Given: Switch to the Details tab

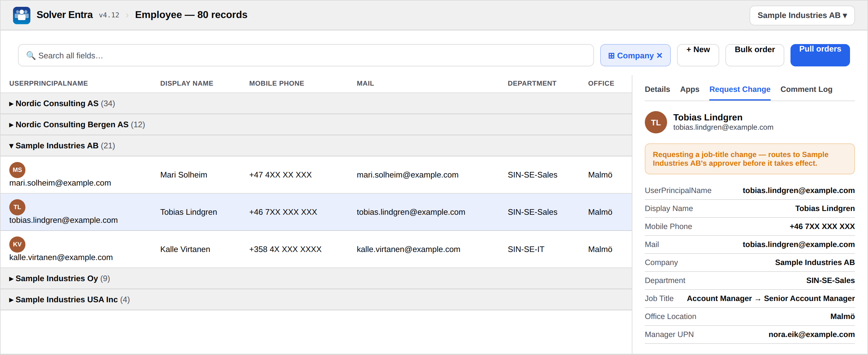Looking at the screenshot, I should [657, 89].
